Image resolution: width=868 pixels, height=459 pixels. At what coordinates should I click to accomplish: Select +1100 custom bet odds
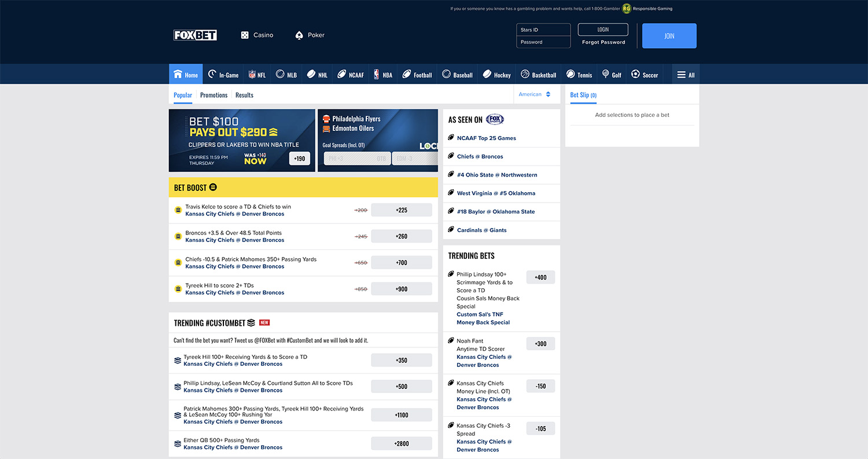[402, 415]
